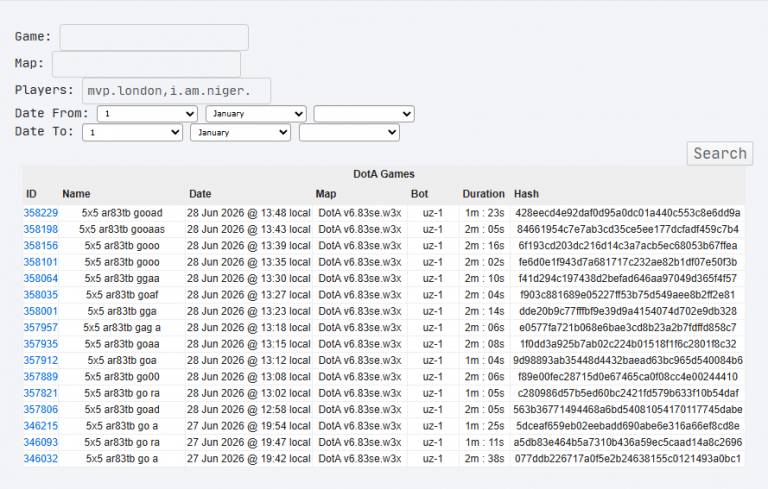Select the Duration column header

(483, 194)
